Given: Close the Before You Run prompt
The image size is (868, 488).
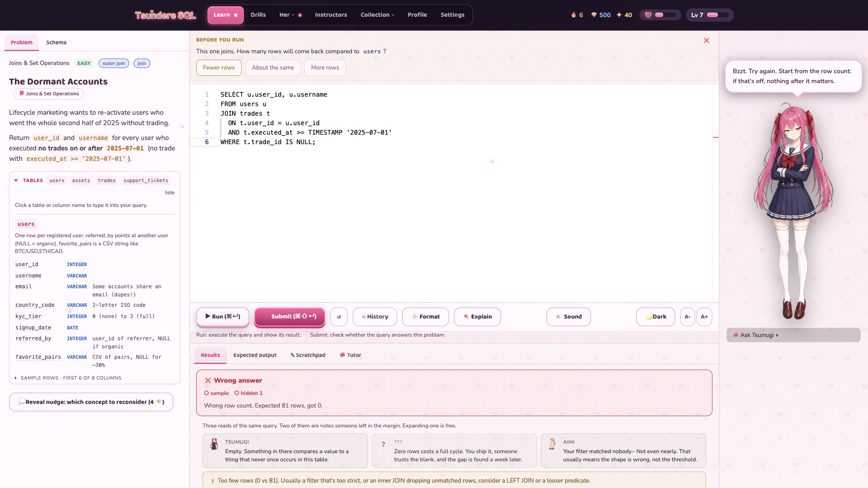Looking at the screenshot, I should point(707,41).
